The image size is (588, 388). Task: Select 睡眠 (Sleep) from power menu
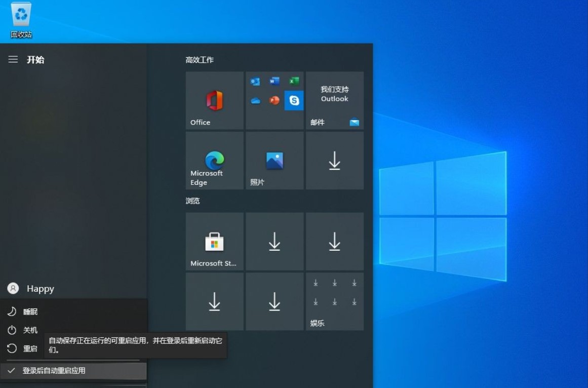[x=73, y=311]
